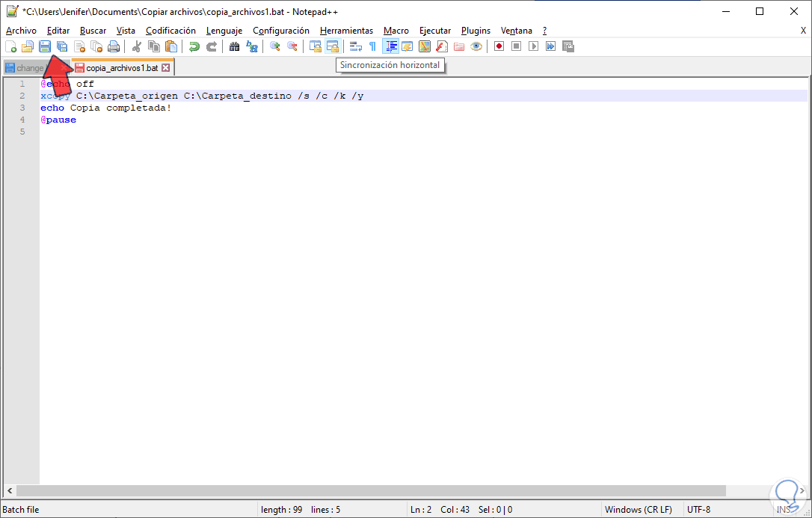Image resolution: width=812 pixels, height=518 pixels.
Task: Click the horizontal scrollbar right arrow
Action: pyautogui.click(x=802, y=490)
